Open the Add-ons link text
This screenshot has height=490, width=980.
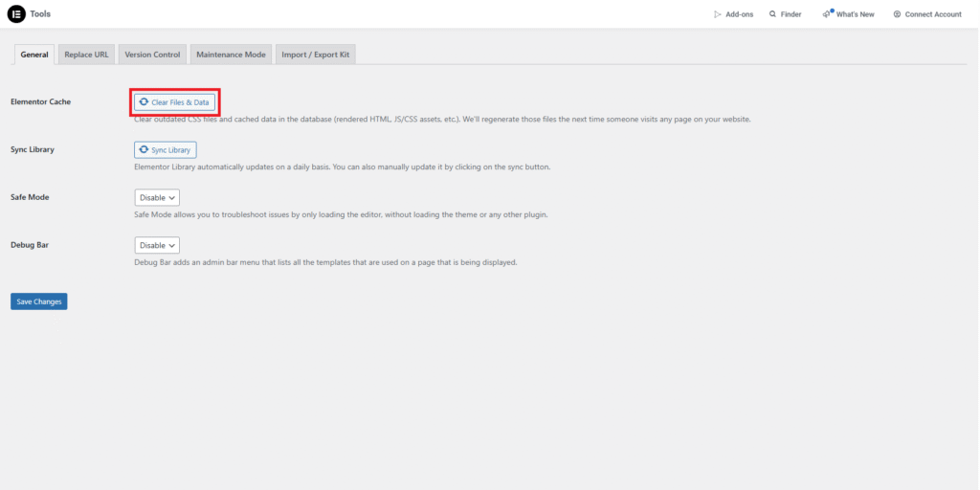[740, 14]
